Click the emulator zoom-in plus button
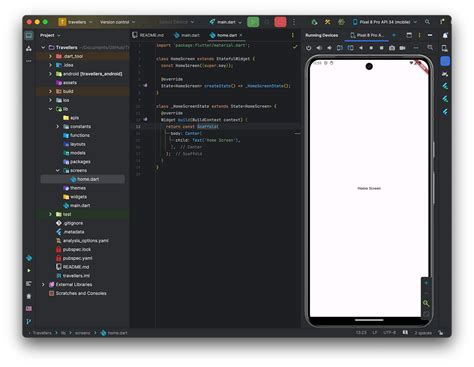Viewport: 474px width, 367px height. 426,283
